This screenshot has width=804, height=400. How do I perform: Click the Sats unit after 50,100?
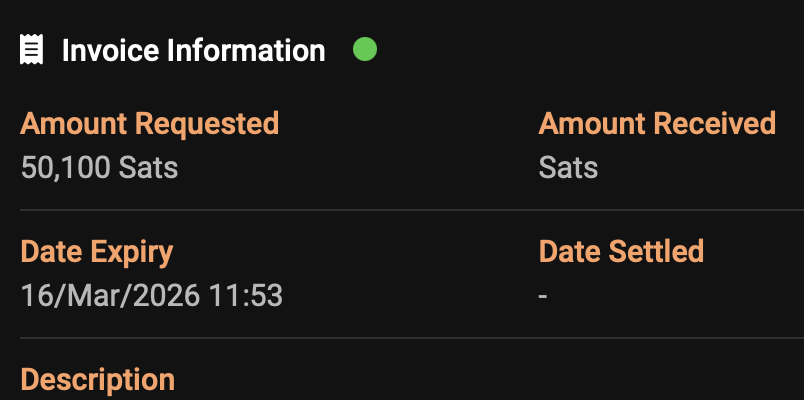click(148, 167)
